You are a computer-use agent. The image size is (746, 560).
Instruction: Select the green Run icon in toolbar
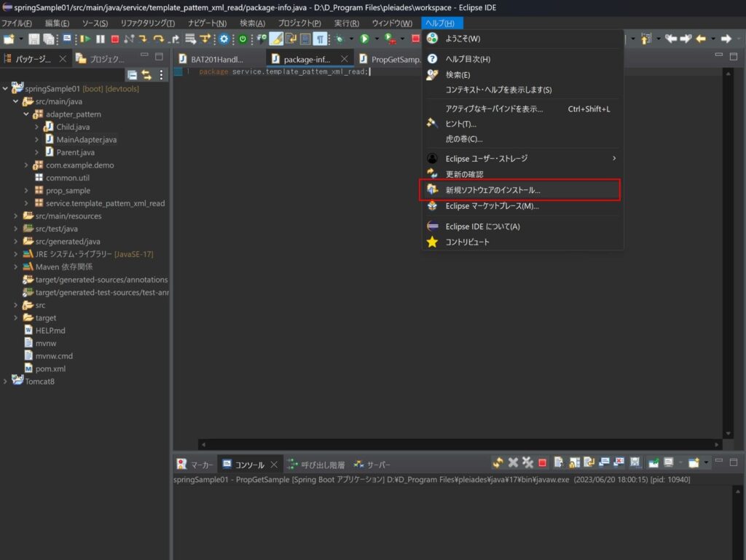point(364,39)
